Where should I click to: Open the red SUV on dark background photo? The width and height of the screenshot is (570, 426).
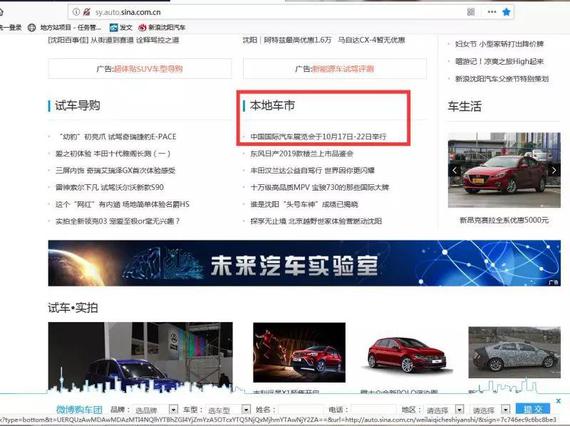pos(299,352)
